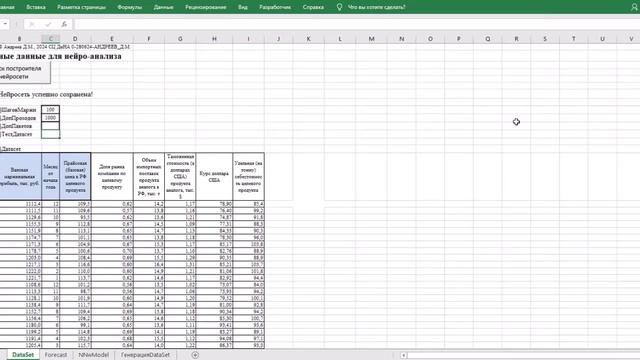Click inside the formula bar input
Viewport: 640px width, 360px height.
tap(357, 24)
